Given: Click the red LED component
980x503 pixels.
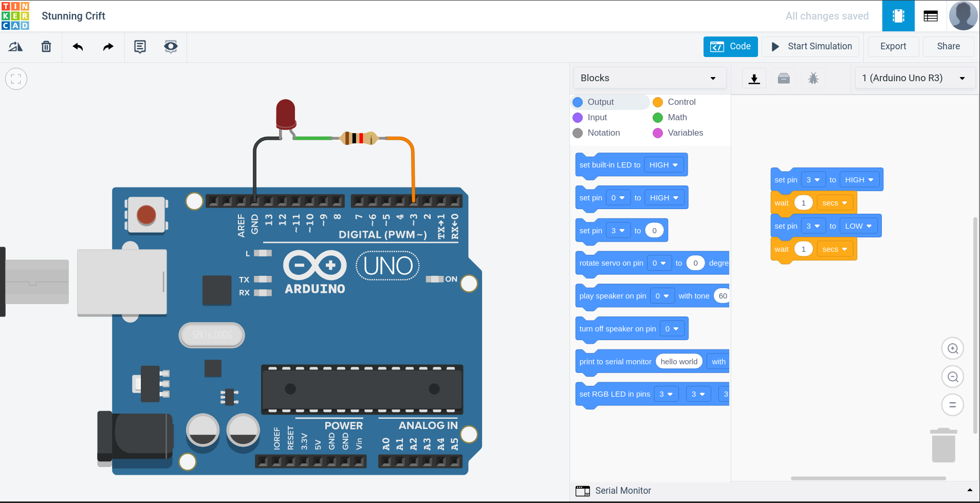Looking at the screenshot, I should click(286, 114).
